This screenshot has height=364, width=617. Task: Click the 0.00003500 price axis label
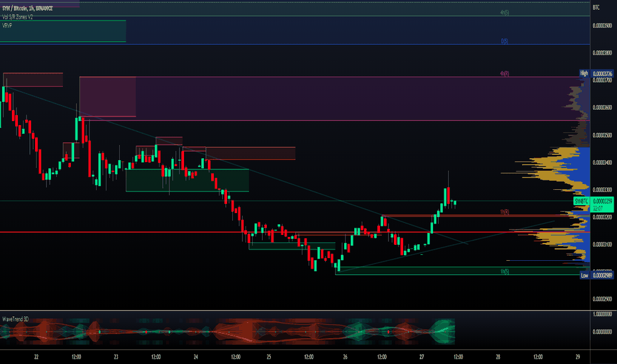(x=602, y=135)
